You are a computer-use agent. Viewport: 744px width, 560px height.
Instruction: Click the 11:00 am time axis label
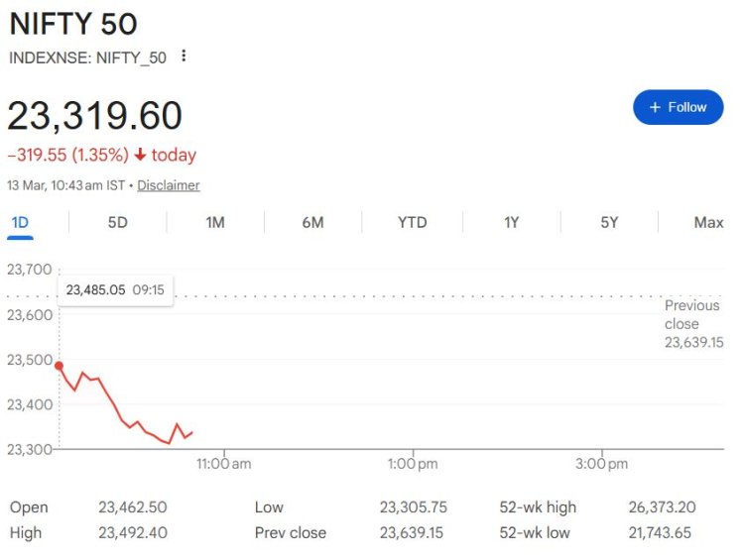(224, 463)
